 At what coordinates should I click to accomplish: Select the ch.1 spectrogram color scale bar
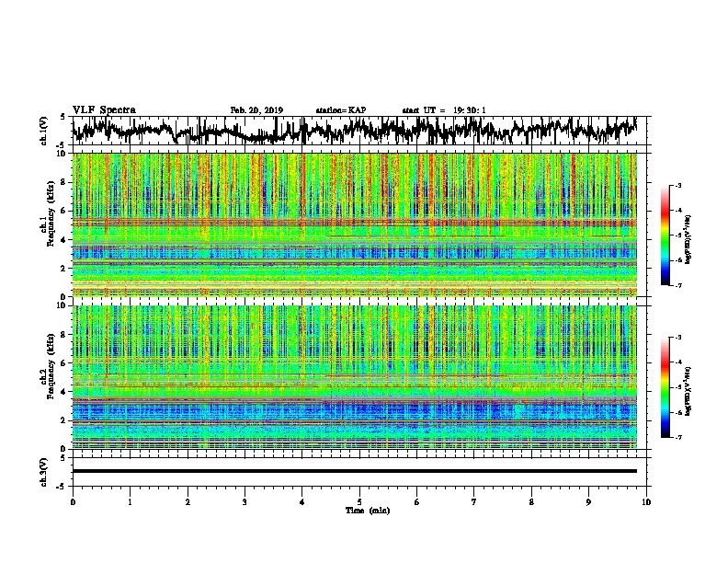click(x=665, y=236)
